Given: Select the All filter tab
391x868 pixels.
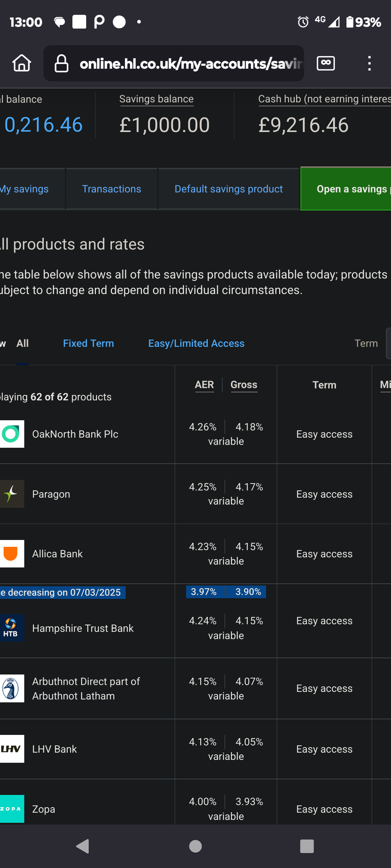Looking at the screenshot, I should 22,343.
